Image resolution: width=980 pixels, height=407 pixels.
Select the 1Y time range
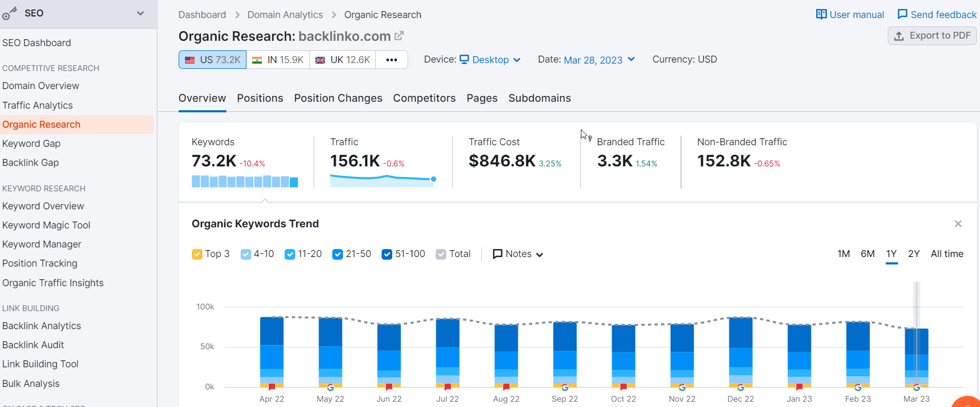pyautogui.click(x=891, y=254)
